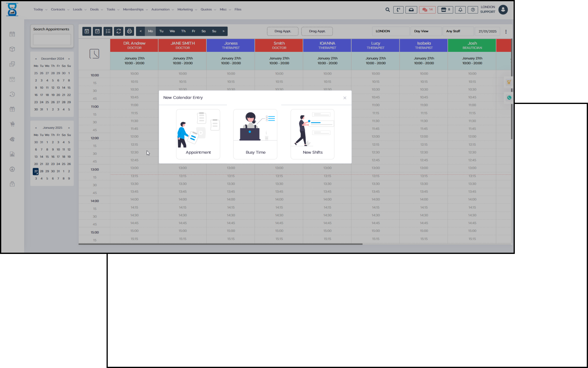
Task: Open the checklist view icon
Action: tap(108, 31)
